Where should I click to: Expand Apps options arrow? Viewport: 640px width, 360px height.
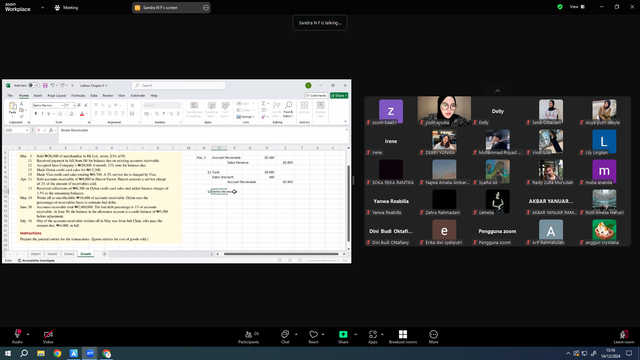pyautogui.click(x=382, y=334)
